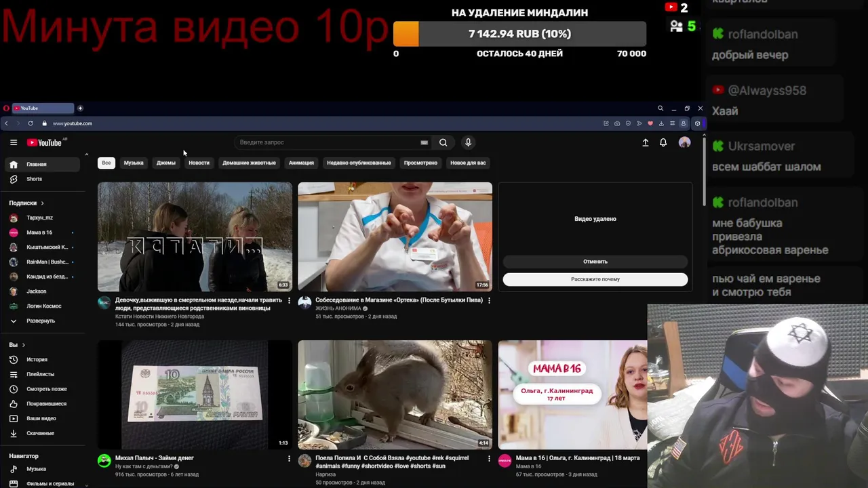Open the 10 ruble banknote video thumbnail
Screen dimensions: 868x488
coord(195,395)
